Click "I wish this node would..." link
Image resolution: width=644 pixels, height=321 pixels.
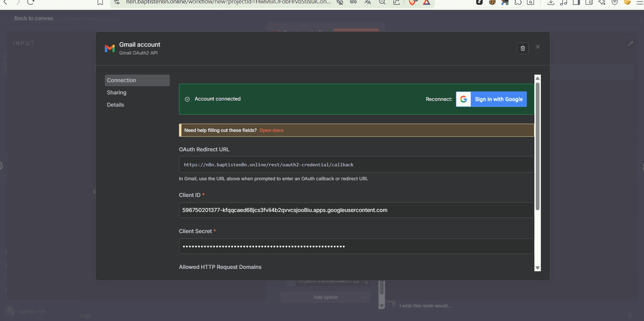click(x=425, y=306)
